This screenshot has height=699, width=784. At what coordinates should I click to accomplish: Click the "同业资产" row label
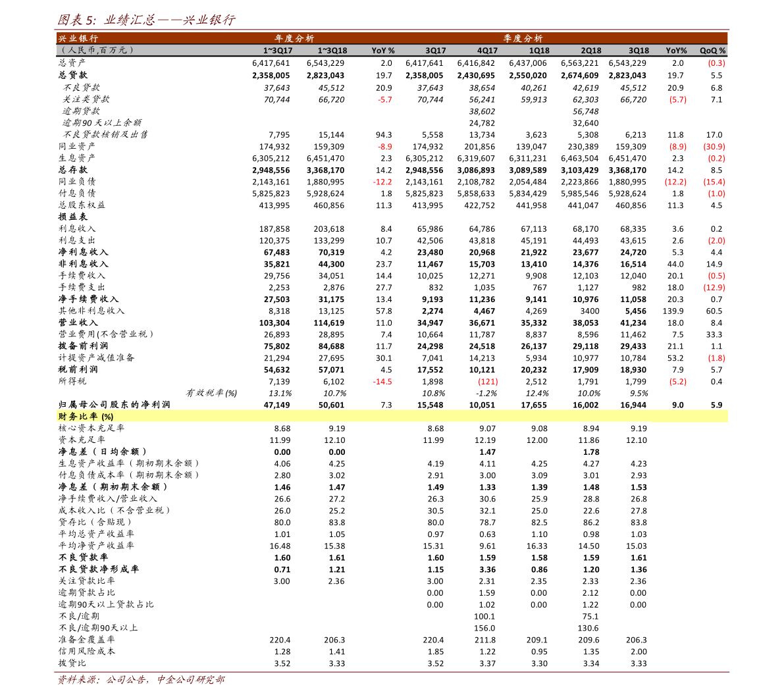click(x=76, y=146)
